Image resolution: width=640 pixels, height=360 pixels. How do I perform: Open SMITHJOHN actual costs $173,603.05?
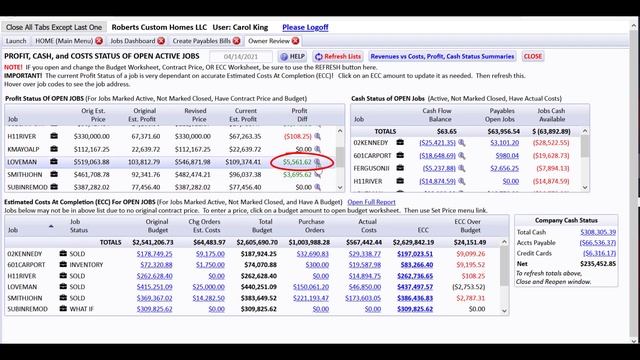point(363,298)
